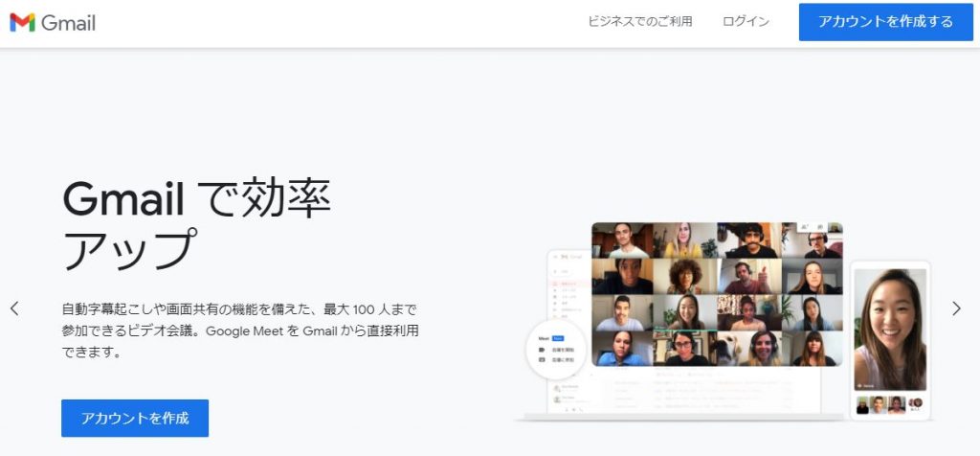Go to previous slide with left arrow
Viewport: 980px width, 456px height.
click(x=14, y=308)
